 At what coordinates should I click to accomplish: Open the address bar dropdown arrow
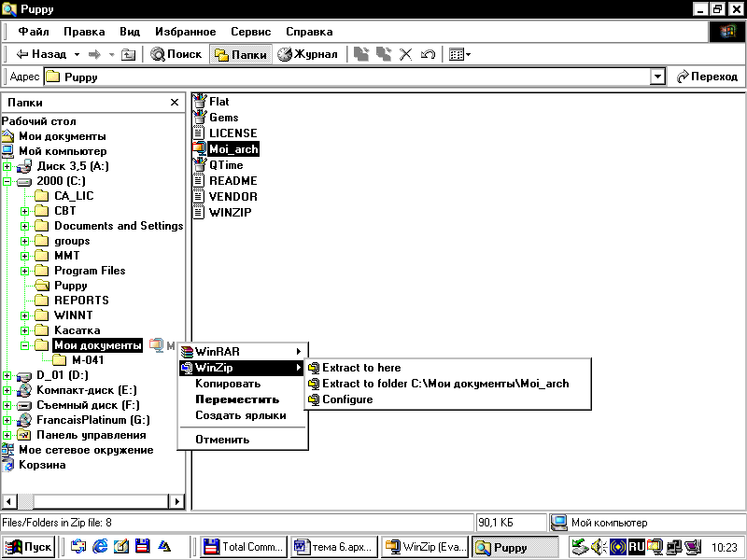(657, 77)
